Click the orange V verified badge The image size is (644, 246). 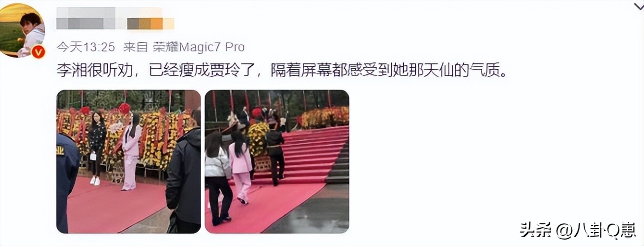(x=38, y=52)
